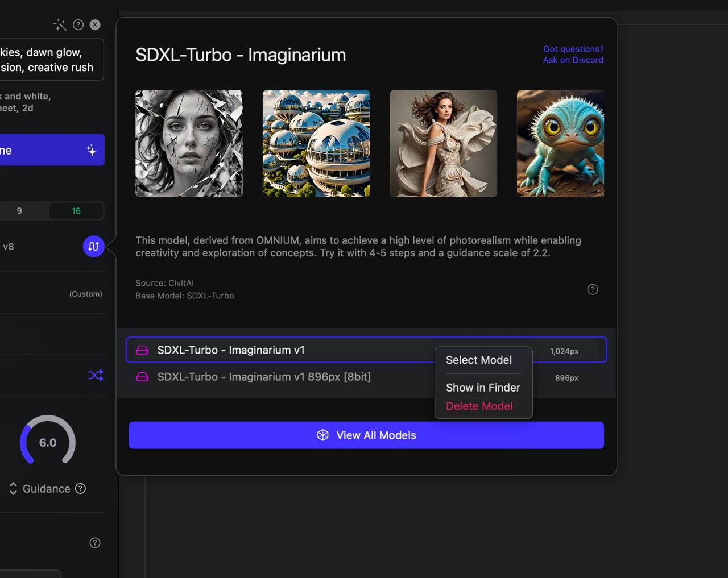Viewport: 728px width, 578px height.
Task: Clear the prompt with the X icon
Action: click(95, 25)
